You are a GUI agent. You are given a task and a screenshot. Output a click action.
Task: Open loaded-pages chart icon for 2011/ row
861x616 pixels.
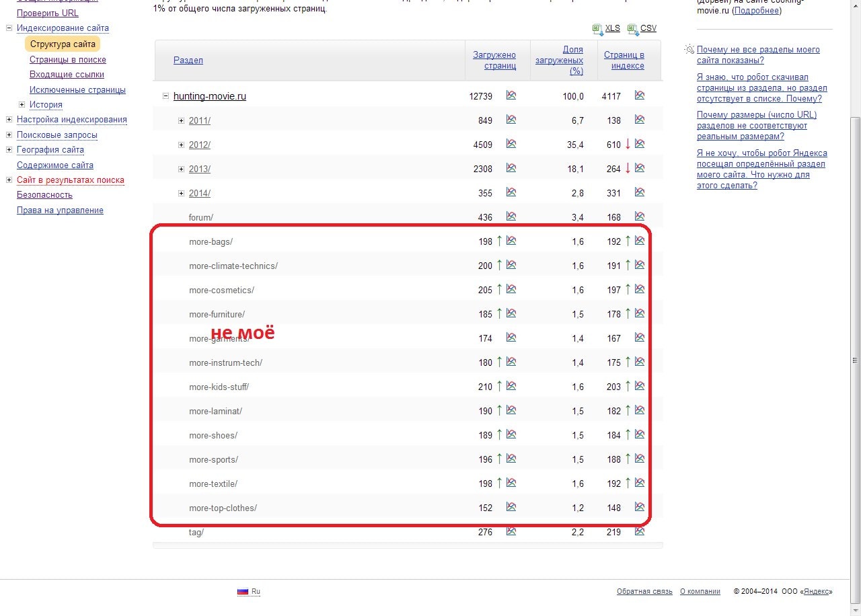(511, 120)
